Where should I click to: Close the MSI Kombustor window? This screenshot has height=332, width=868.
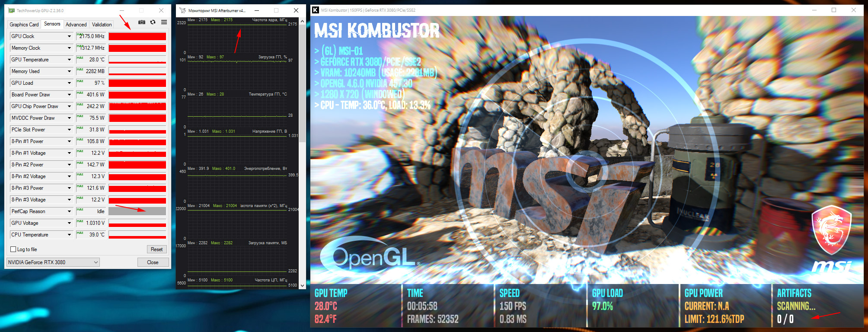coord(854,10)
